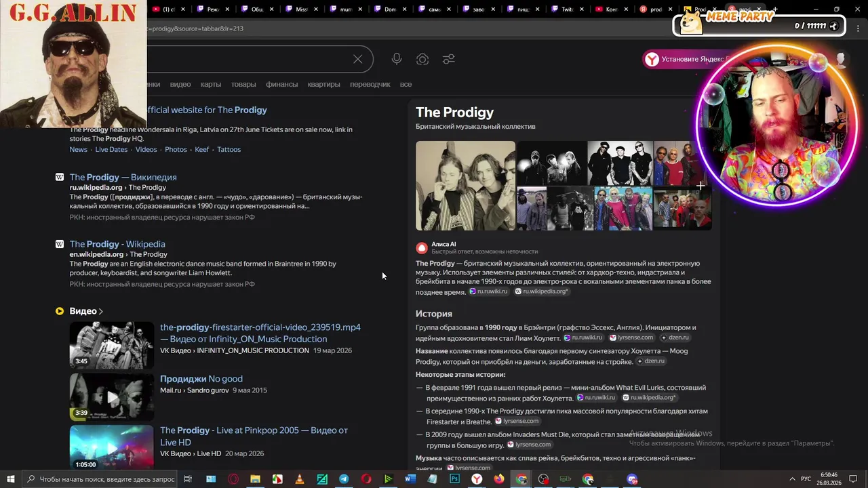Click the W icon beside en.wikipedia.org result
The height and width of the screenshot is (488, 868).
(60, 244)
